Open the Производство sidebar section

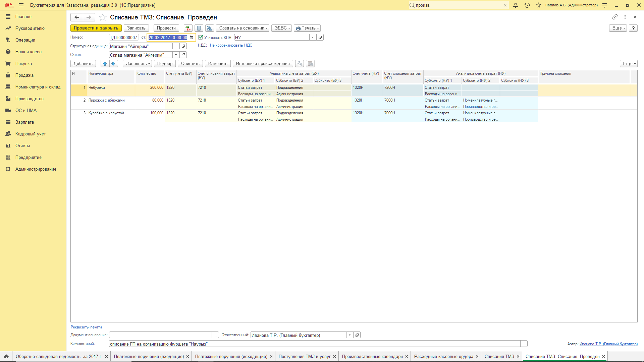pyautogui.click(x=30, y=99)
